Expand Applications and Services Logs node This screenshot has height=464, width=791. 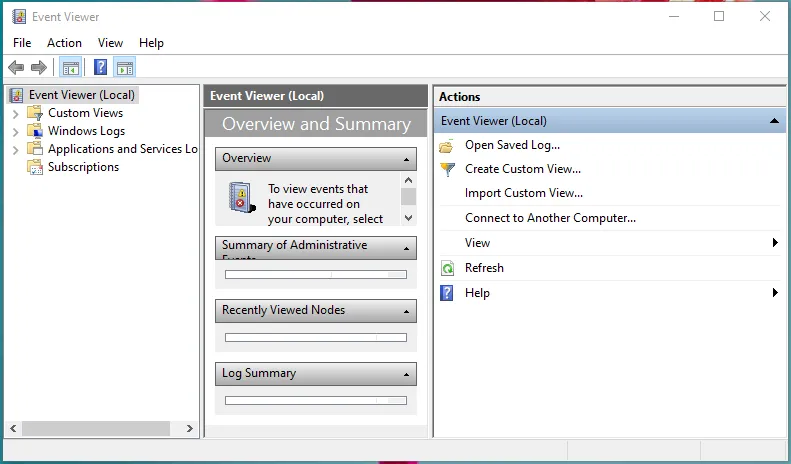point(15,150)
